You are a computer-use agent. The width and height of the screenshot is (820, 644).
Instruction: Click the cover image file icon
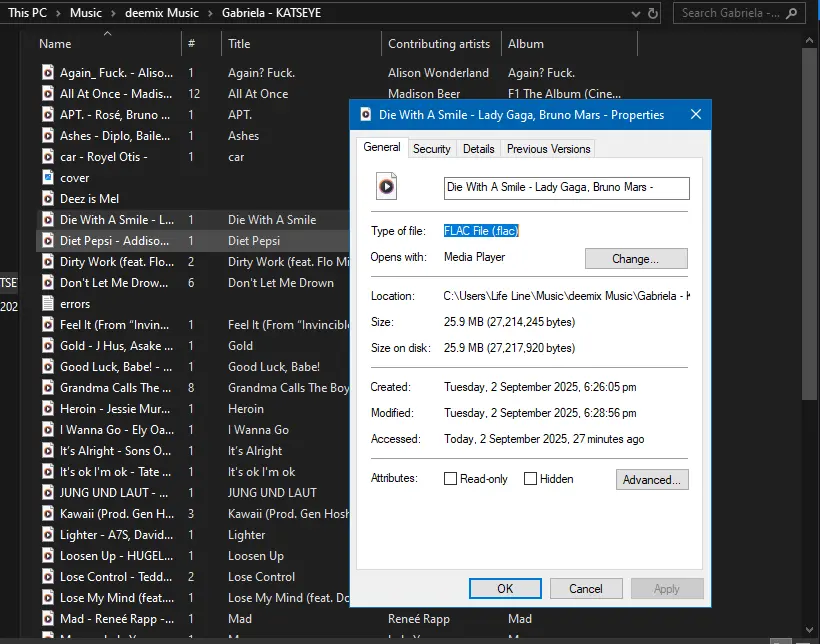(48, 177)
